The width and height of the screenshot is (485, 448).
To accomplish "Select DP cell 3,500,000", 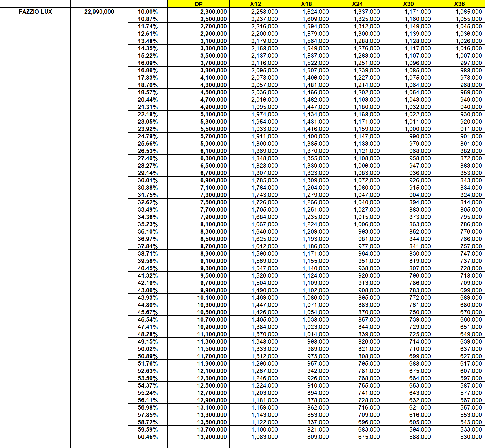I will tap(199, 56).
